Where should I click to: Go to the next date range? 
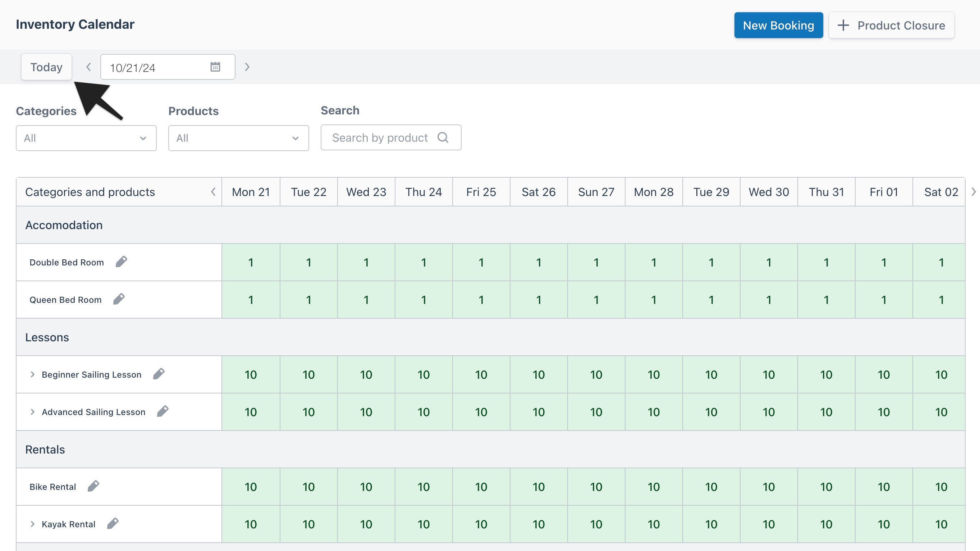tap(247, 67)
